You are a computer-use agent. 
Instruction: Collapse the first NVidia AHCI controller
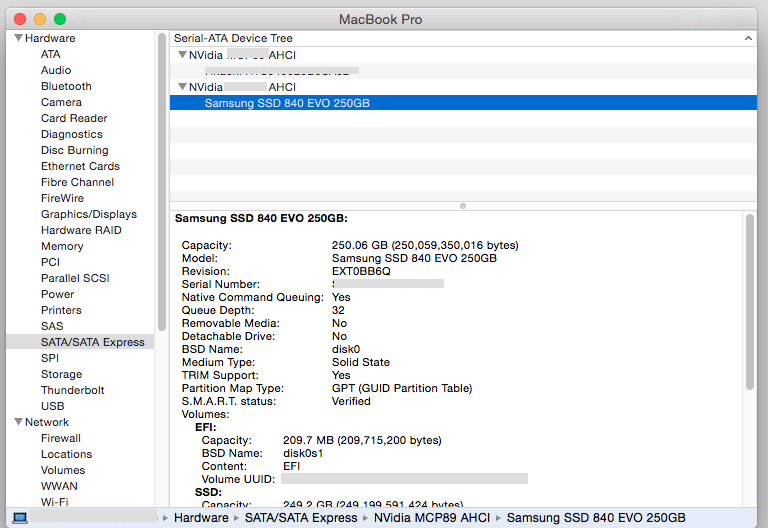[x=182, y=55]
